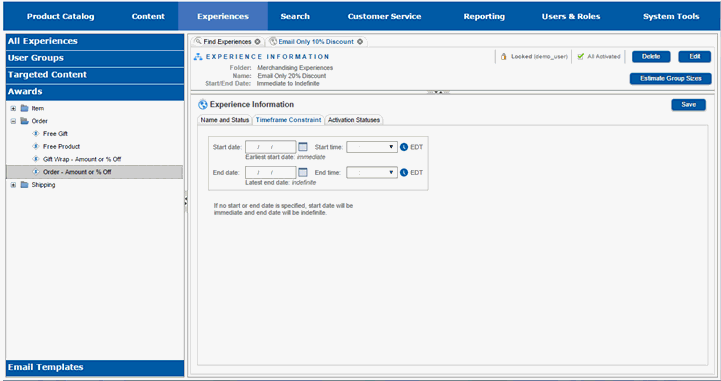
Task: Collapse the Awards panel header
Action: click(95, 92)
